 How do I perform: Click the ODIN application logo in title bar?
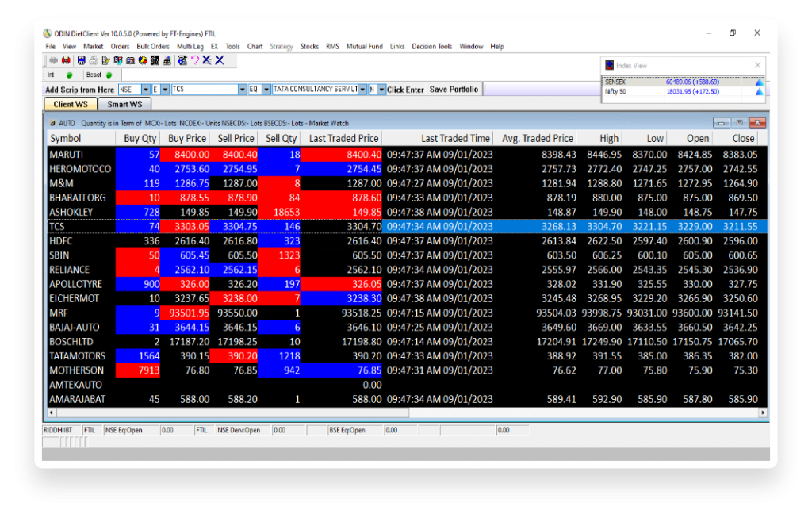point(47,33)
